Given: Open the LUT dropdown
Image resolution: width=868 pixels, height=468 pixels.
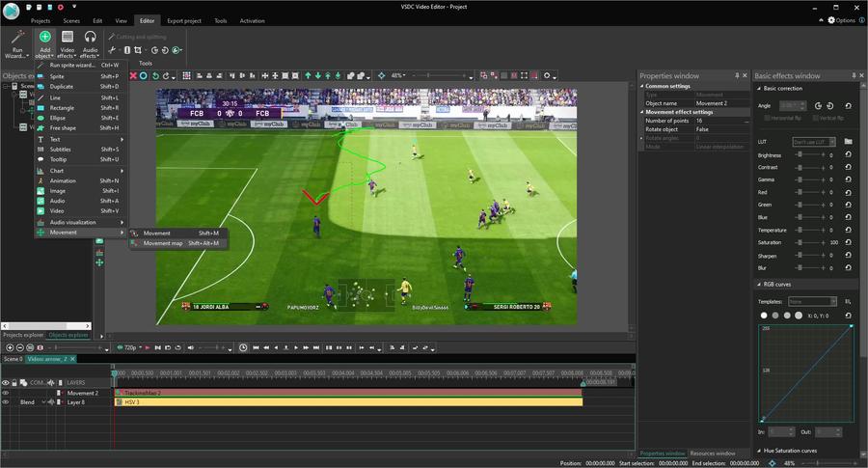Looking at the screenshot, I should pos(814,142).
